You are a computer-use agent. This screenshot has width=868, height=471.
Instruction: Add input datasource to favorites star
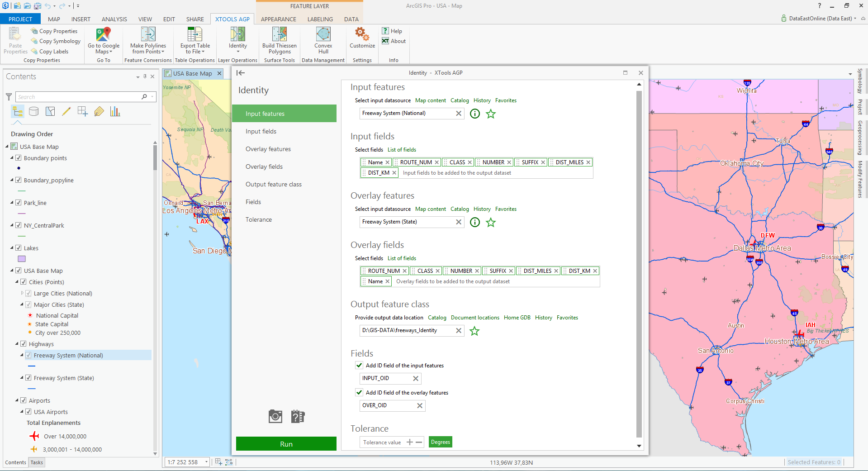click(x=491, y=114)
